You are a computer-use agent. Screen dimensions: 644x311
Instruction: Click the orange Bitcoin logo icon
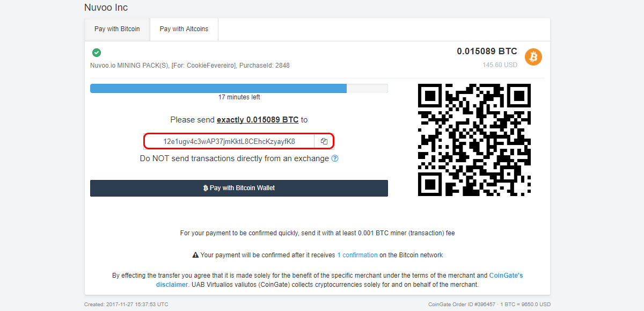coord(533,56)
